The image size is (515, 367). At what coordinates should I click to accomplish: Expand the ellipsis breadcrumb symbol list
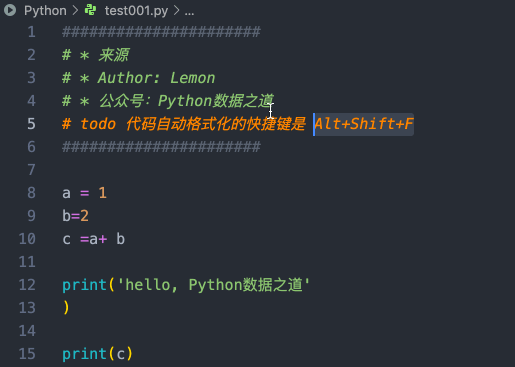189,12
